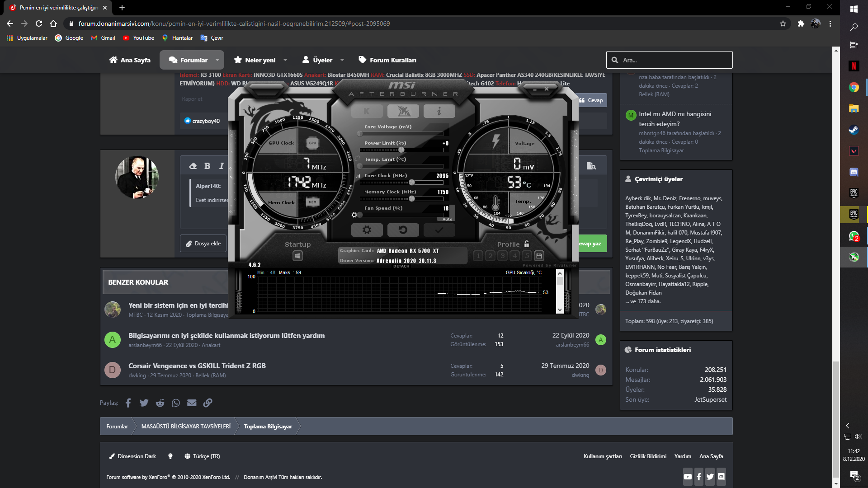Open MSI Kombustor via the K button
Image resolution: width=868 pixels, height=488 pixels.
pyautogui.click(x=367, y=111)
